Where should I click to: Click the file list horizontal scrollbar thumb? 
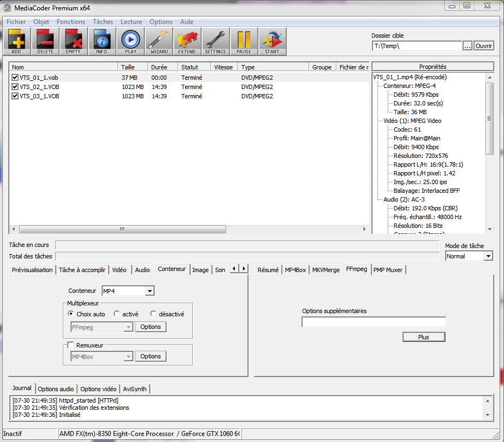pos(122,229)
